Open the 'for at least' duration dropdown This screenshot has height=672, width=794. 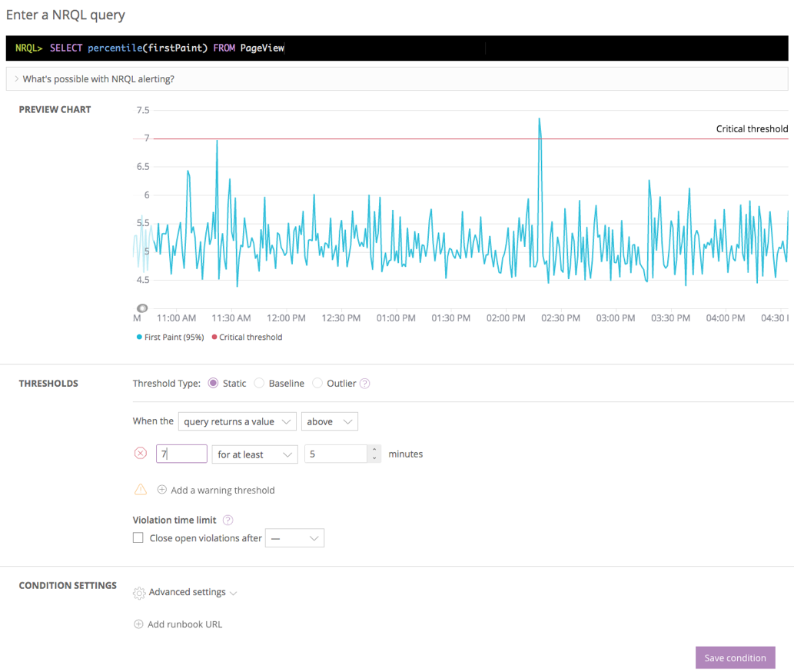[x=254, y=454]
